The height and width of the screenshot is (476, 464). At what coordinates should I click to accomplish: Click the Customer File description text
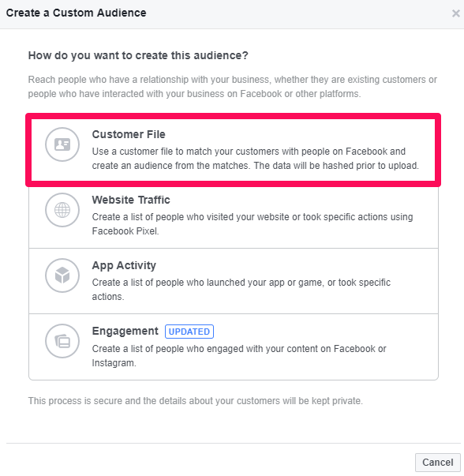(255, 159)
